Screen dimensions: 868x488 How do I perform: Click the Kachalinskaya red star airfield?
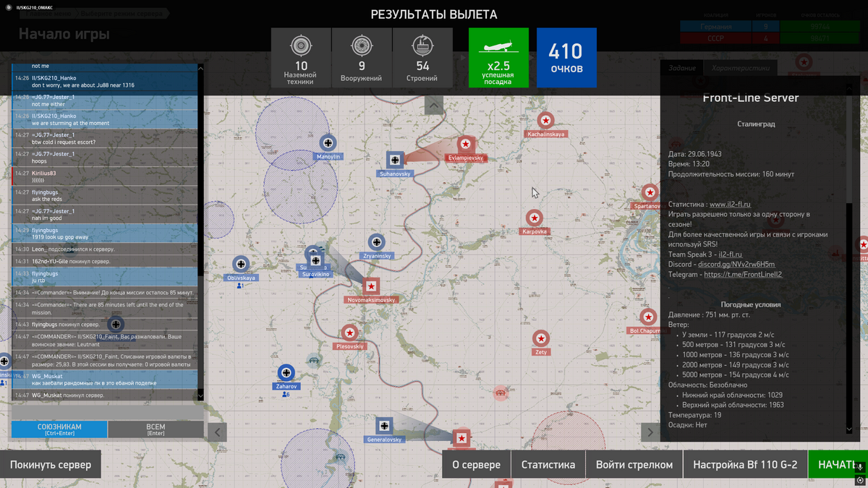point(546,121)
